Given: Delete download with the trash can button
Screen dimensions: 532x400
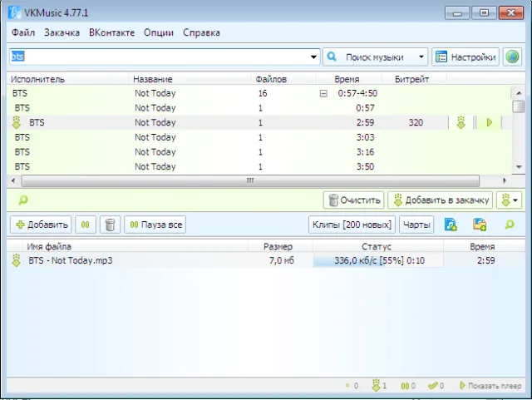Looking at the screenshot, I should pos(110,225).
